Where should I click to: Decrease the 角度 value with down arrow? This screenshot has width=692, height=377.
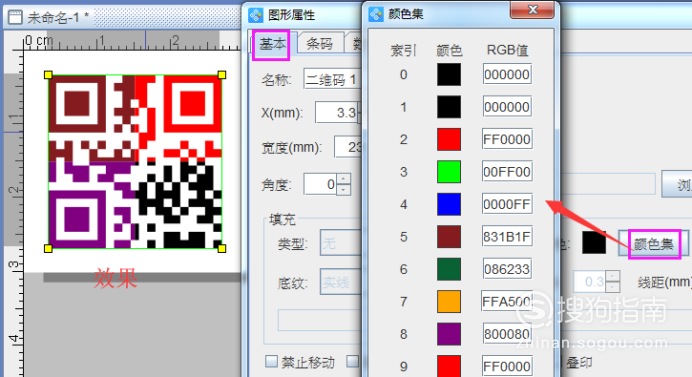[x=343, y=190]
